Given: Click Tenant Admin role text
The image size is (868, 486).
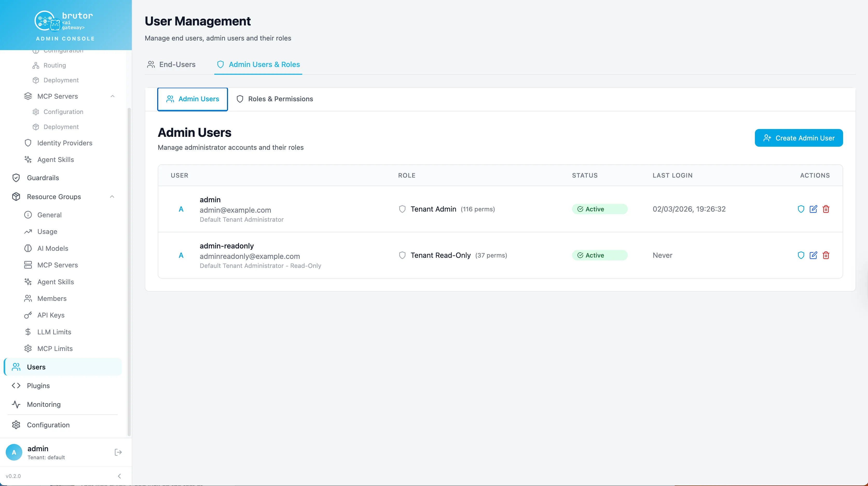Looking at the screenshot, I should click(433, 209).
